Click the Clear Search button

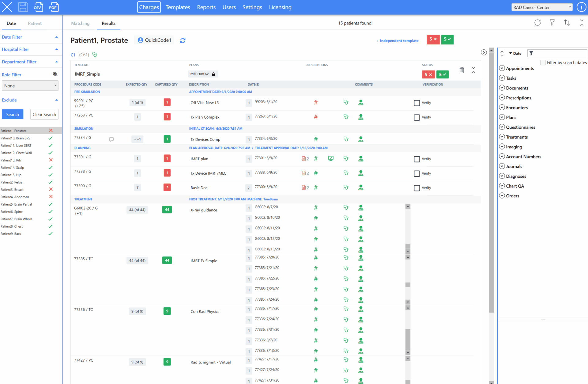(44, 114)
